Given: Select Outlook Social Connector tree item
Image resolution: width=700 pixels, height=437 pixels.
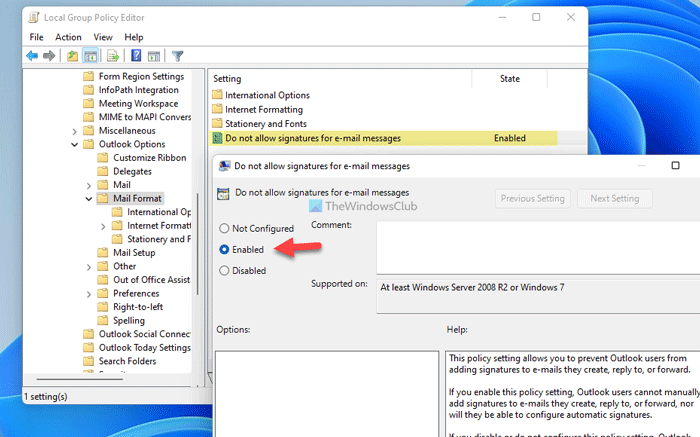Looking at the screenshot, I should (x=145, y=334).
